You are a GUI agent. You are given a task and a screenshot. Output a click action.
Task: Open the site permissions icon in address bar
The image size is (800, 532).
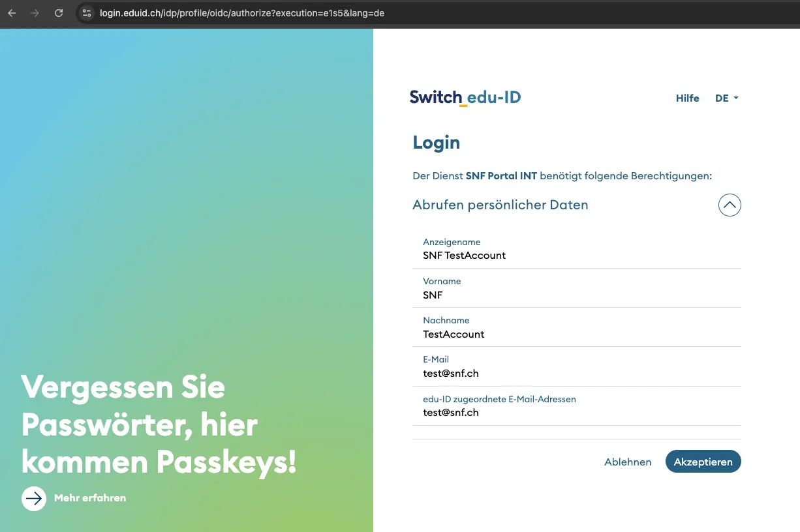point(86,13)
